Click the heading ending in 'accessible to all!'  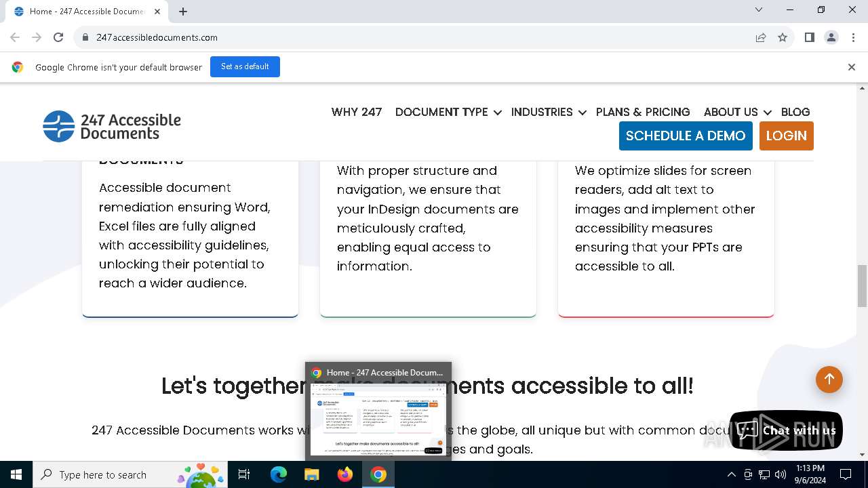click(x=427, y=386)
